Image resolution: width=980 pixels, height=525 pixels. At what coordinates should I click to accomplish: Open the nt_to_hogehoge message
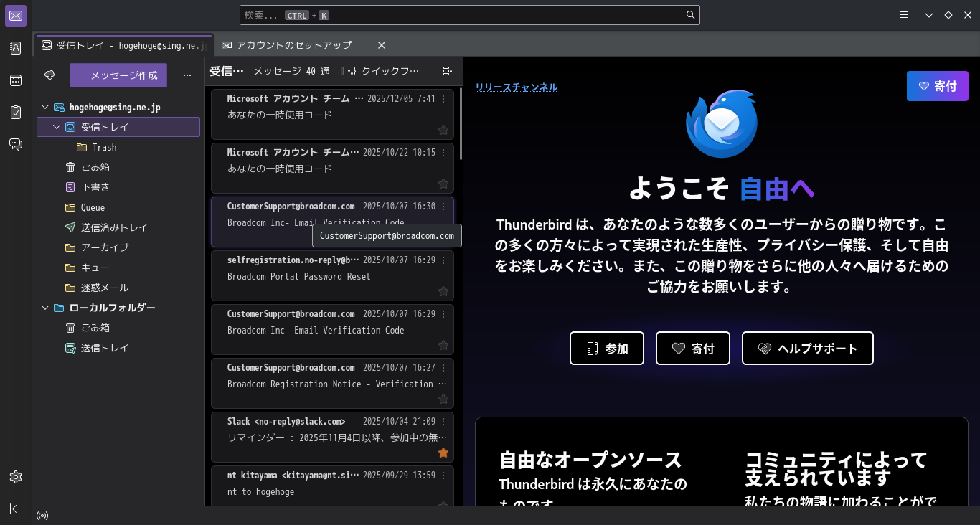(332, 486)
